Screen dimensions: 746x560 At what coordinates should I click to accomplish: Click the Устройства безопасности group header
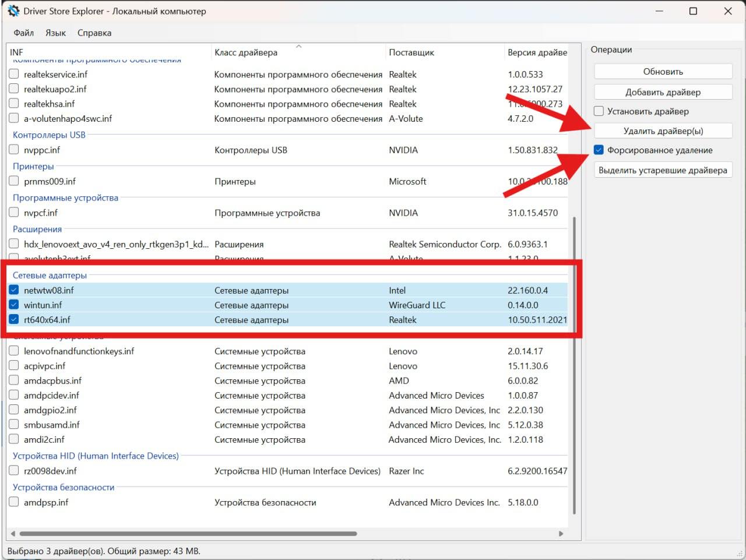(64, 487)
